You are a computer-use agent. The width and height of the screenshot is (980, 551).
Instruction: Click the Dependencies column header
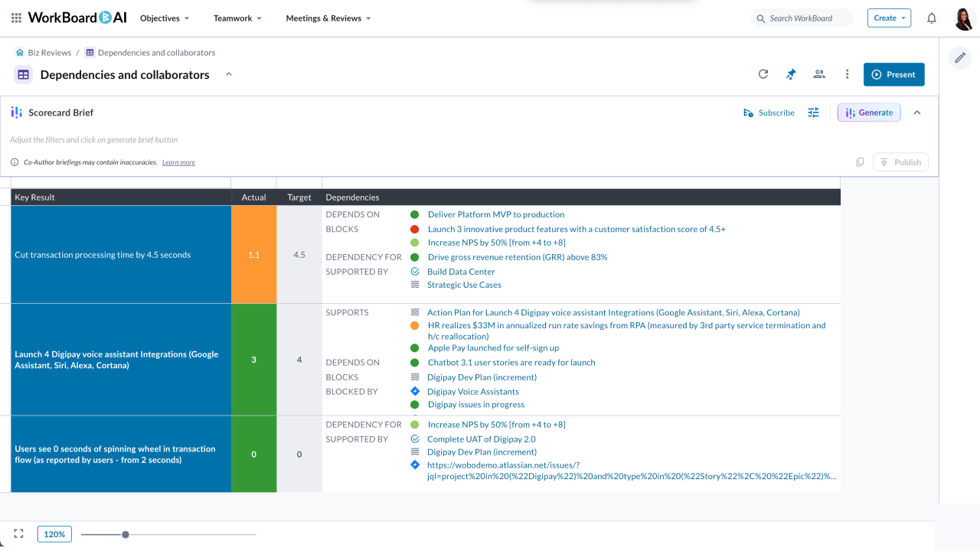click(581, 197)
